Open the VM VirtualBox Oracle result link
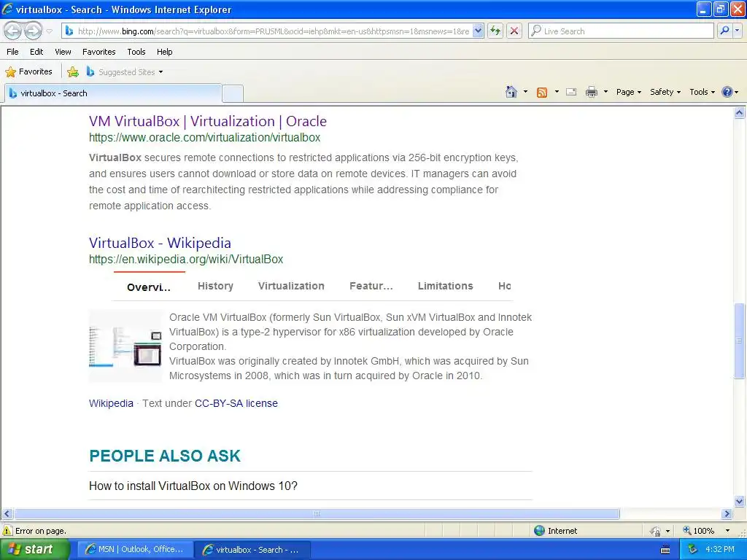This screenshot has height=560, width=747. click(208, 121)
